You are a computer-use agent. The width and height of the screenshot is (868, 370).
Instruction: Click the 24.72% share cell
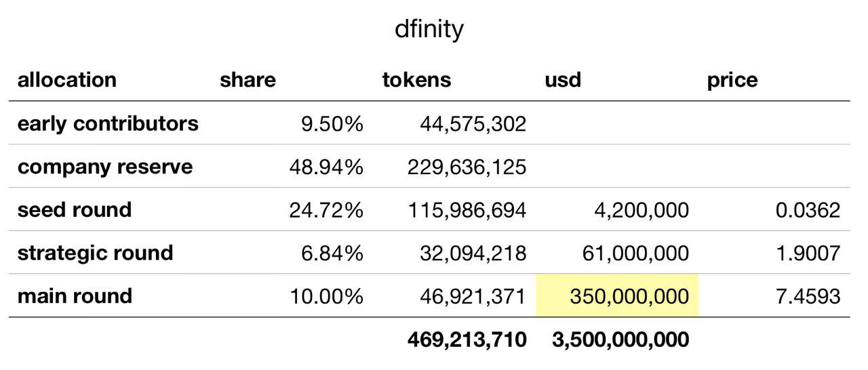pos(326,209)
